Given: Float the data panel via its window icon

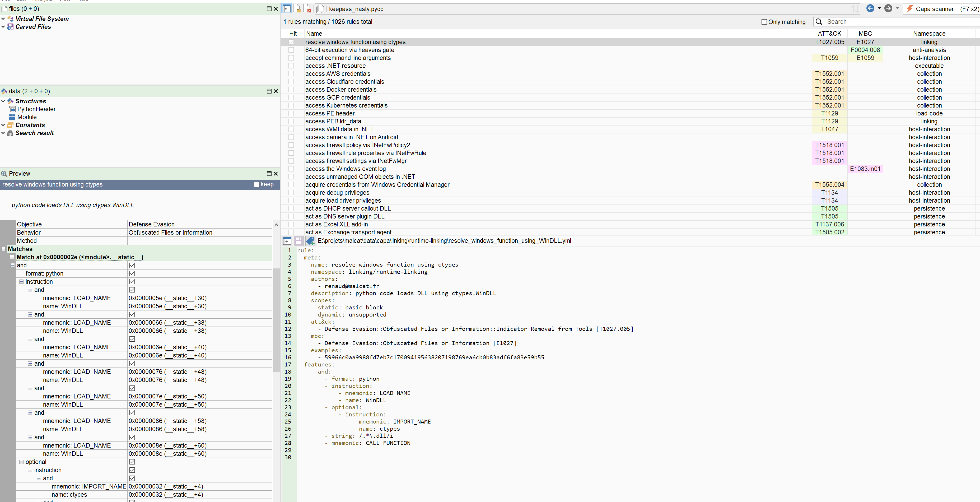Looking at the screenshot, I should click(x=269, y=91).
